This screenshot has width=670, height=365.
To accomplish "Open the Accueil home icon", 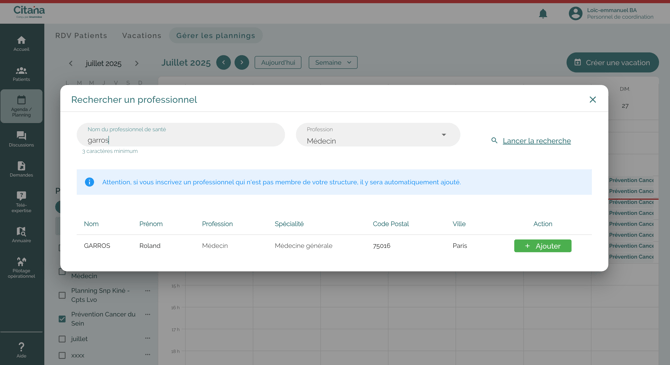I will (x=21, y=44).
